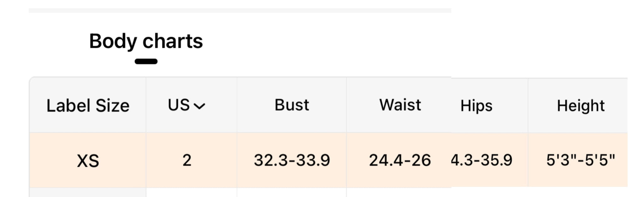The image size is (644, 197).
Task: Open the US size system dropdown
Action: (186, 105)
